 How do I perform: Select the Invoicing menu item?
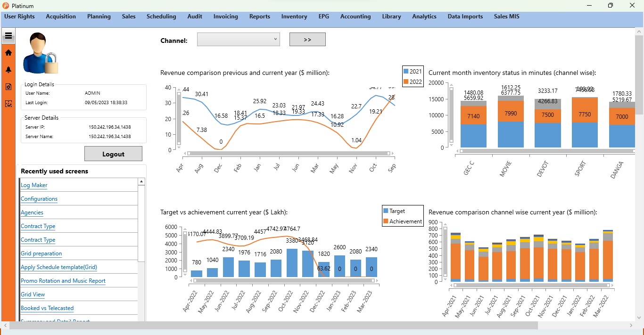(x=225, y=16)
